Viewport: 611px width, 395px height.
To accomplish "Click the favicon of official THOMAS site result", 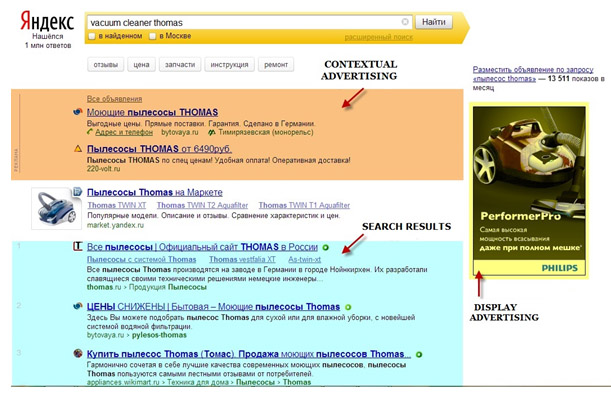I will tap(78, 246).
